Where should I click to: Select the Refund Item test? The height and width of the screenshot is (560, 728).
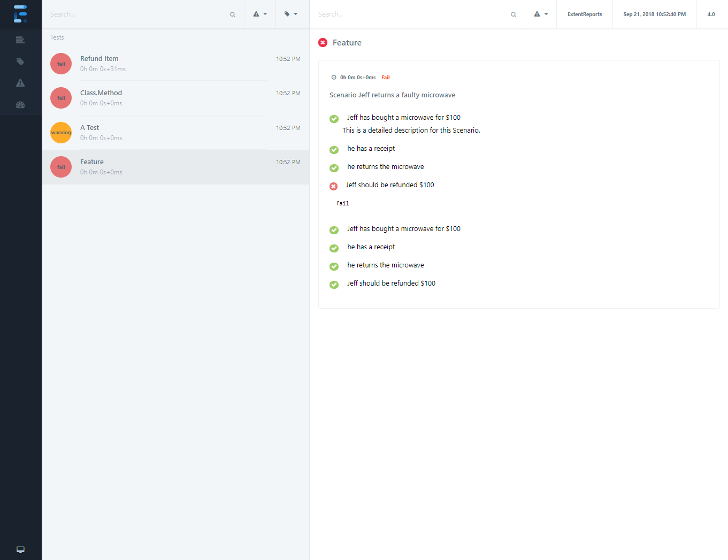click(x=99, y=59)
